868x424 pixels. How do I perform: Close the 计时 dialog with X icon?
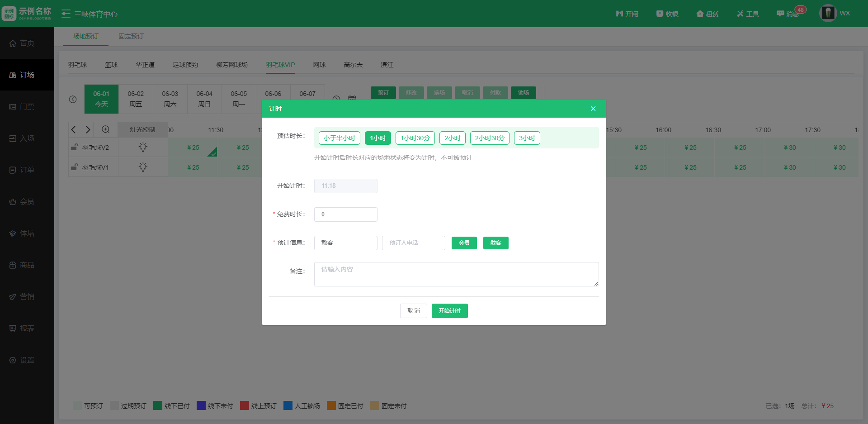tap(593, 109)
